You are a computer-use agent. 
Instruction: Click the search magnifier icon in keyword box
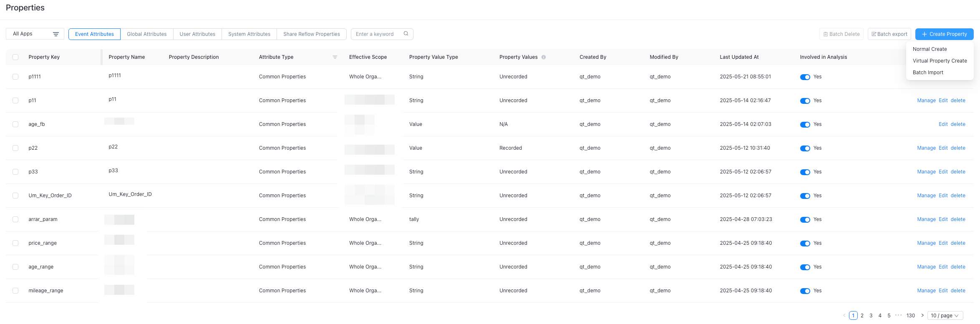pos(406,34)
